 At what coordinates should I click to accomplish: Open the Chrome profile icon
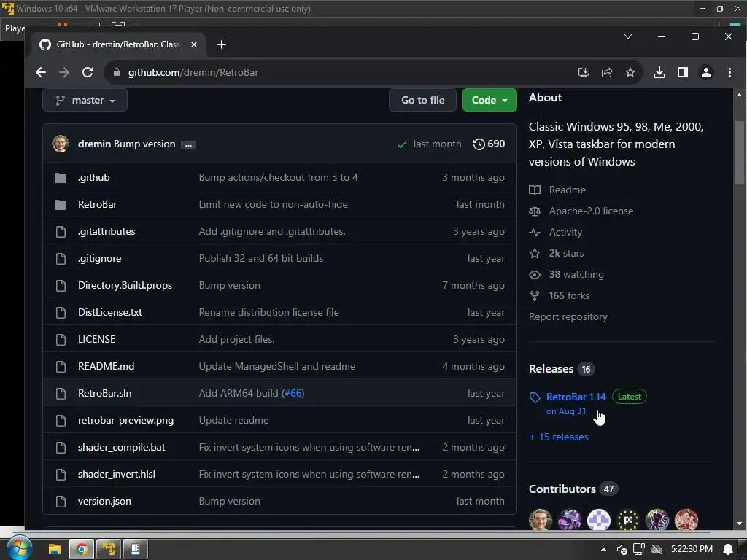(x=706, y=72)
